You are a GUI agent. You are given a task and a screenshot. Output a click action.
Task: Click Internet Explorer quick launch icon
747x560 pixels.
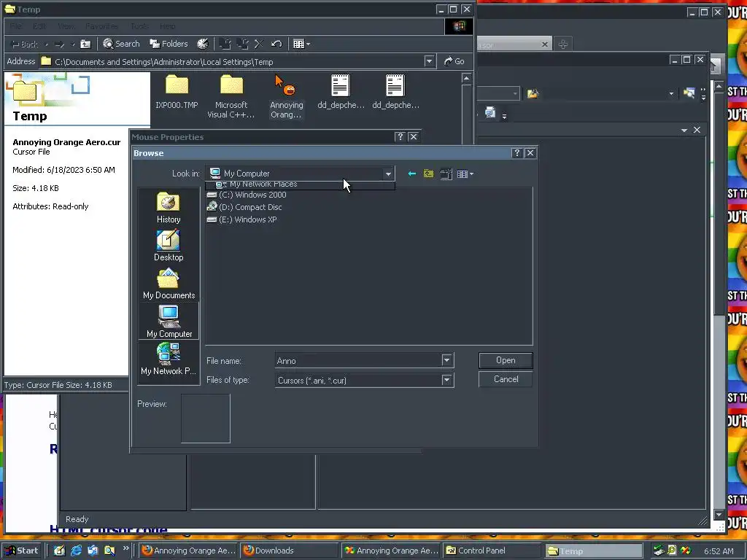[76, 551]
